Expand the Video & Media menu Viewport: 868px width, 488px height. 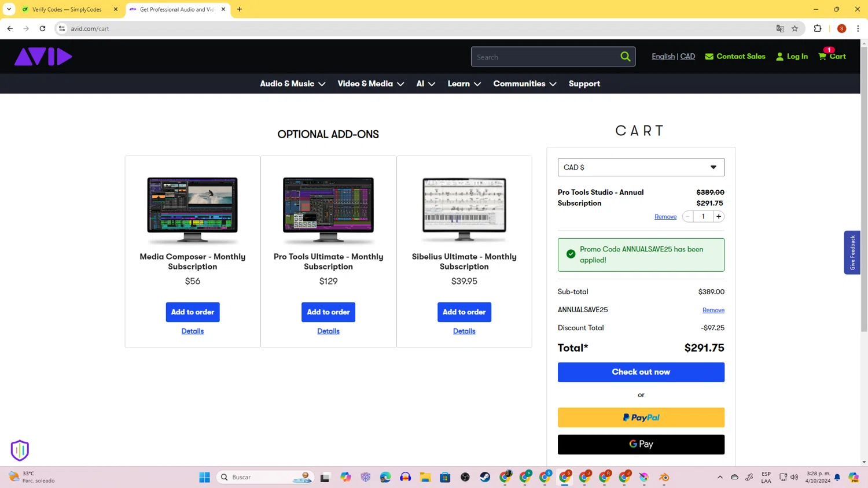tap(370, 84)
